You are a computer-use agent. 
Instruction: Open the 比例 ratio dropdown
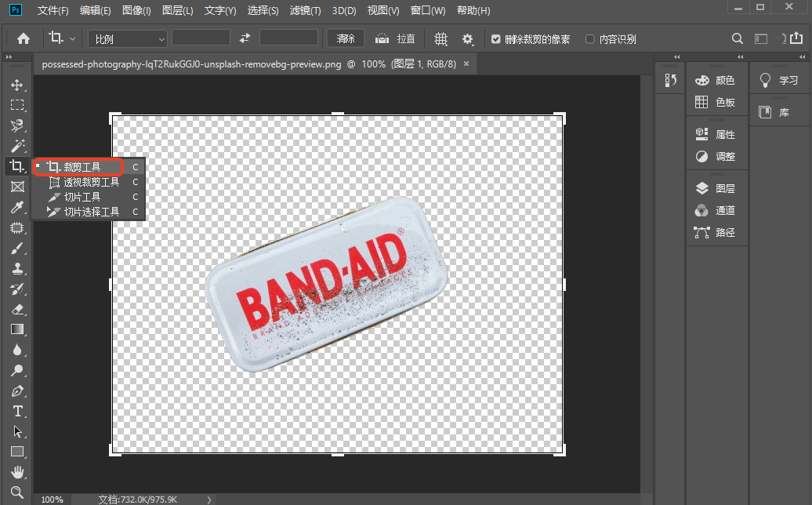[128, 39]
